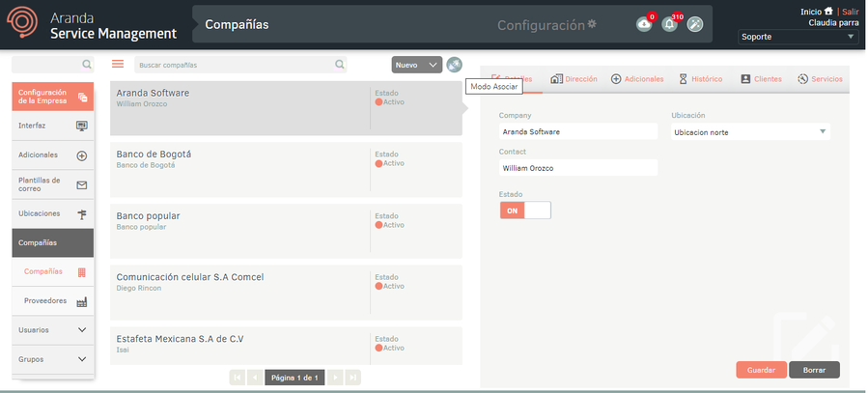This screenshot has height=393, width=868.
Task: Click the Salir link
Action: pos(851,11)
